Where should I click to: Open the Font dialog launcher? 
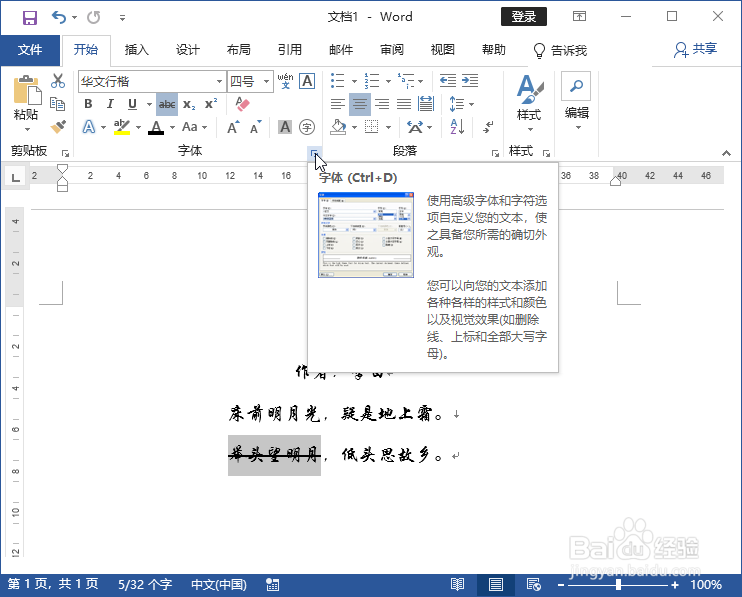click(314, 153)
